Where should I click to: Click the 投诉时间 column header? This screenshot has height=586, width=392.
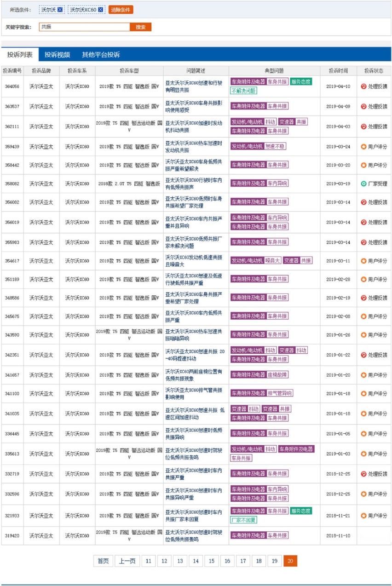pos(338,71)
